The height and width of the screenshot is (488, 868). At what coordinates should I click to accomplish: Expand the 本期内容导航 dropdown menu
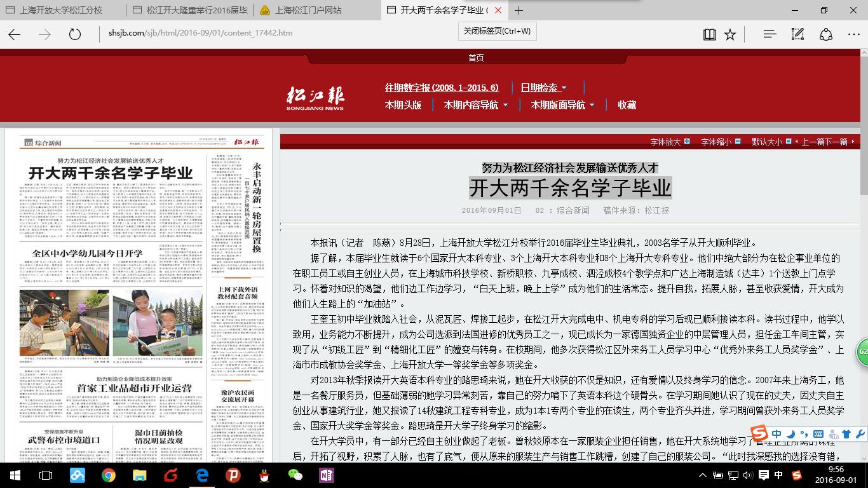click(x=475, y=105)
